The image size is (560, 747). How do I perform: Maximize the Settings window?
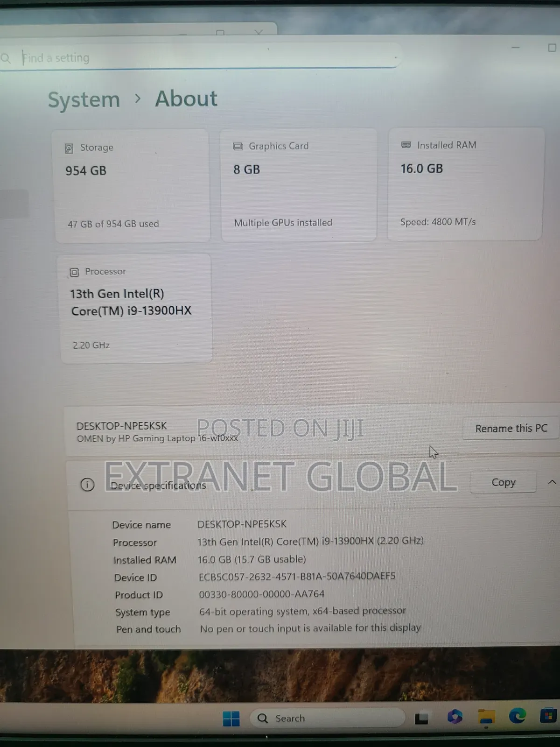[x=552, y=48]
